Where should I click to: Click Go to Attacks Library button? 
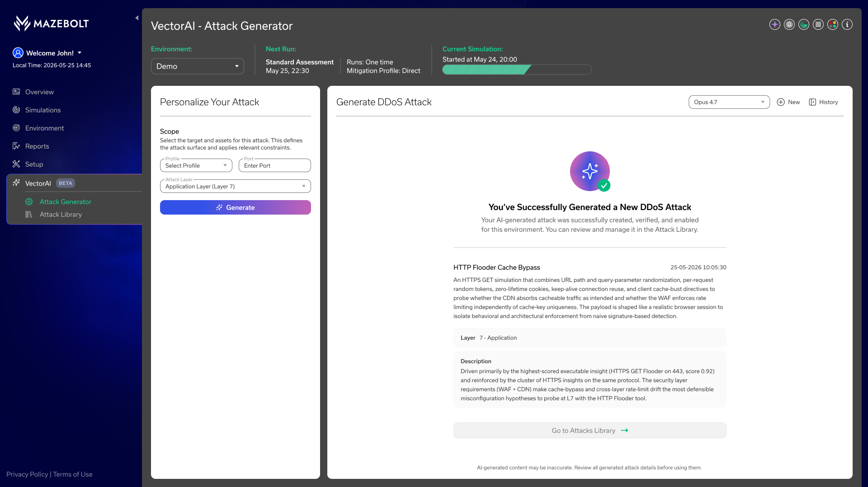(x=590, y=431)
